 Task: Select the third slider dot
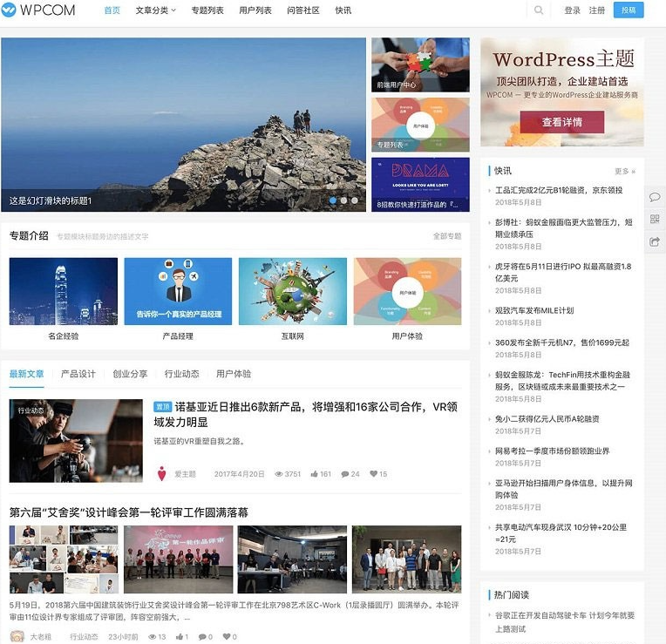pyautogui.click(x=355, y=200)
